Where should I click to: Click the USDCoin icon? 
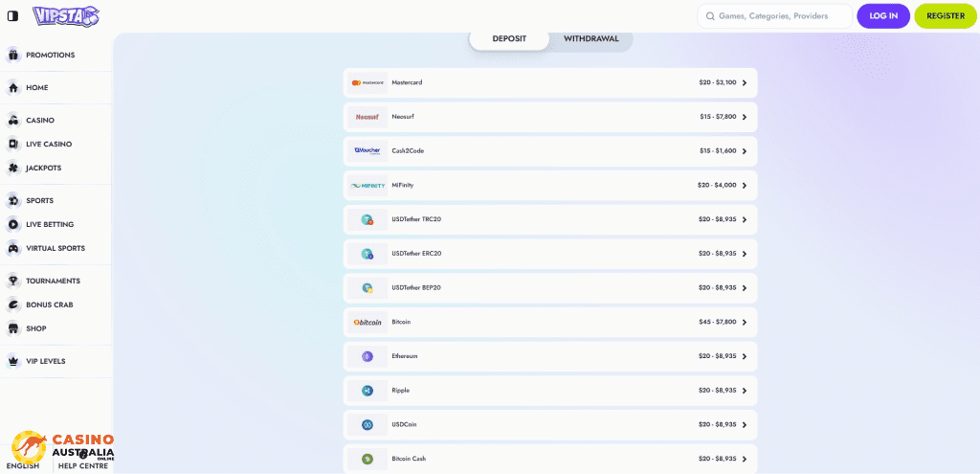[367, 424]
